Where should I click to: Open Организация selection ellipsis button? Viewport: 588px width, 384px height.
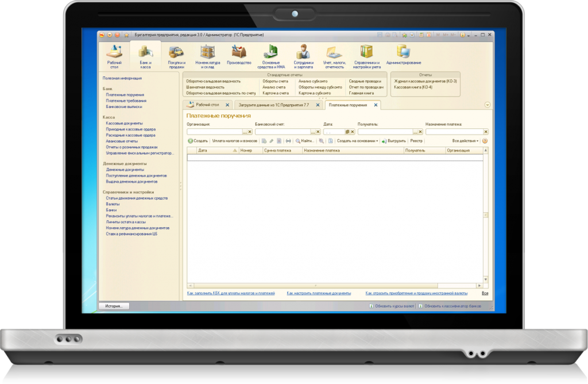click(245, 132)
